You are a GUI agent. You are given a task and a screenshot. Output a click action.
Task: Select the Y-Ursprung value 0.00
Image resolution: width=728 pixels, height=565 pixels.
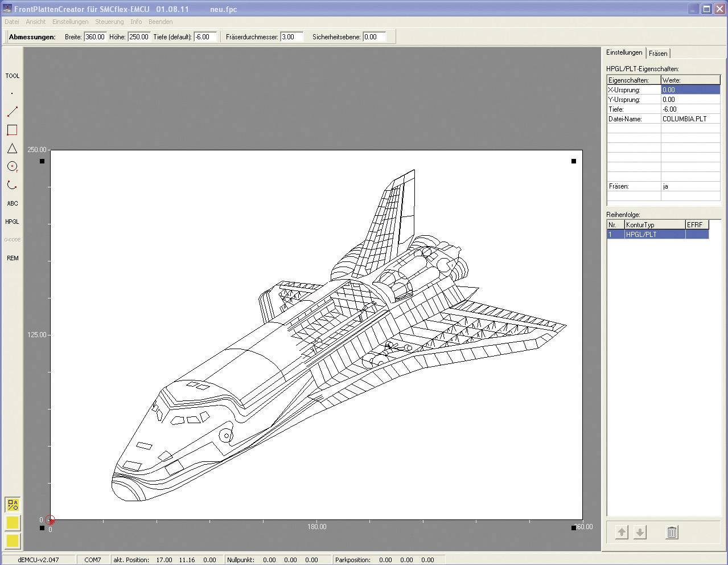pyautogui.click(x=690, y=99)
